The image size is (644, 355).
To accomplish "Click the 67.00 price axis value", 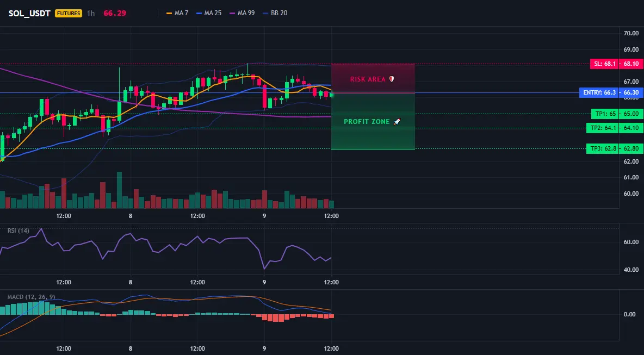I will coord(631,82).
